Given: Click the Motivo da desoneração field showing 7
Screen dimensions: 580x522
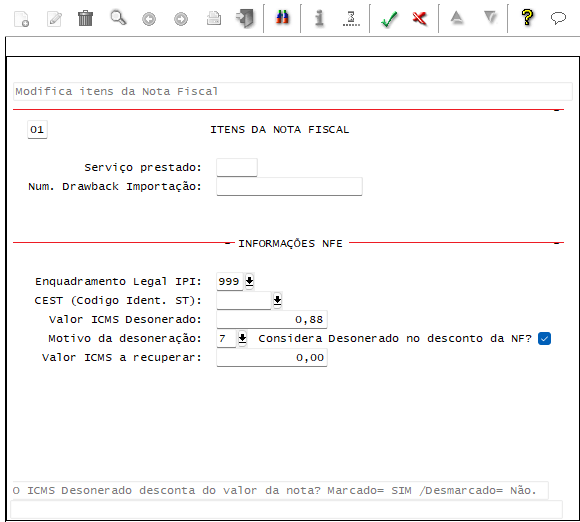Looking at the screenshot, I should (x=226, y=339).
